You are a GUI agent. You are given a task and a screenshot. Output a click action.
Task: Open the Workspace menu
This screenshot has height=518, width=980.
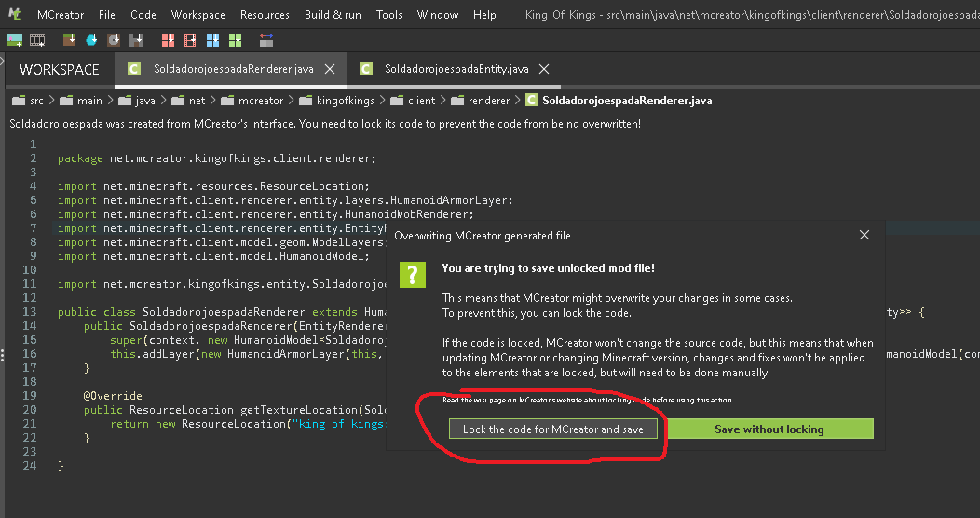click(x=198, y=14)
